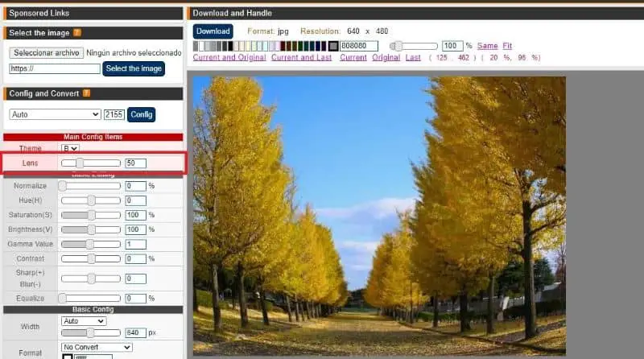The image size is (644, 359).
Task: Click the autumn tree preview image
Action: 379,216
